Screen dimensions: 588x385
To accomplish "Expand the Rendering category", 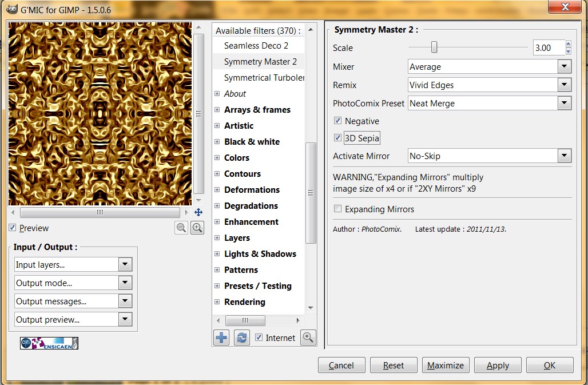I will [217, 302].
